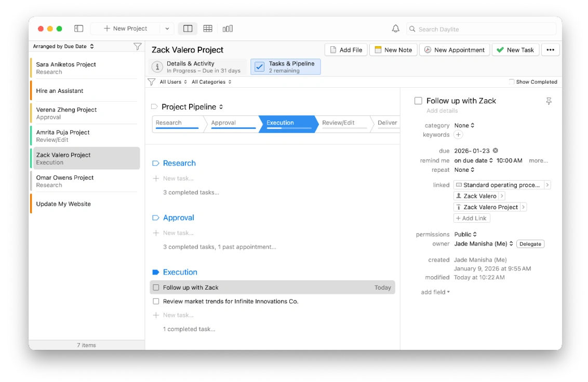Click more… reminder options link
Viewport: 588px width, 382px height.
538,160
